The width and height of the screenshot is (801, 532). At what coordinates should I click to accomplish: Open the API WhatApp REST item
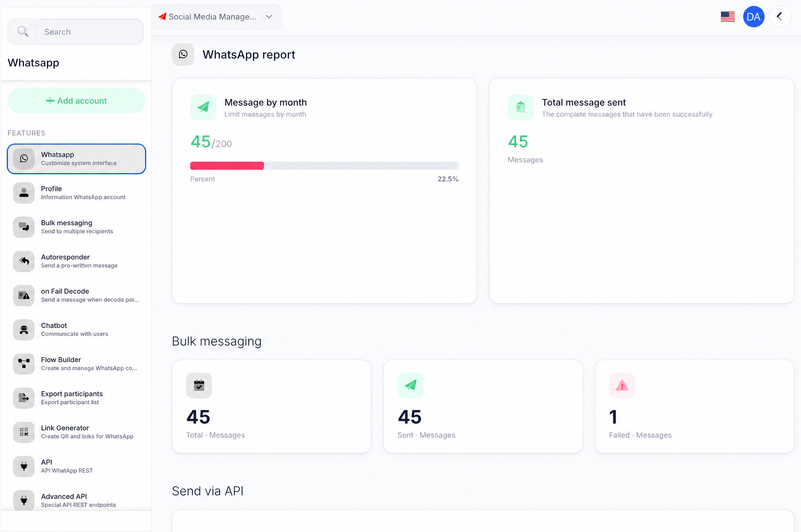coord(77,466)
